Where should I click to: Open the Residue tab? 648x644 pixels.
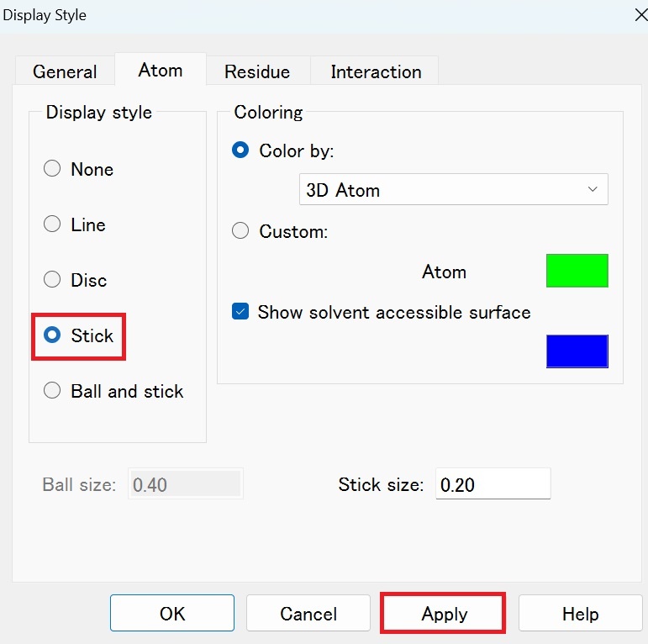[x=257, y=71]
